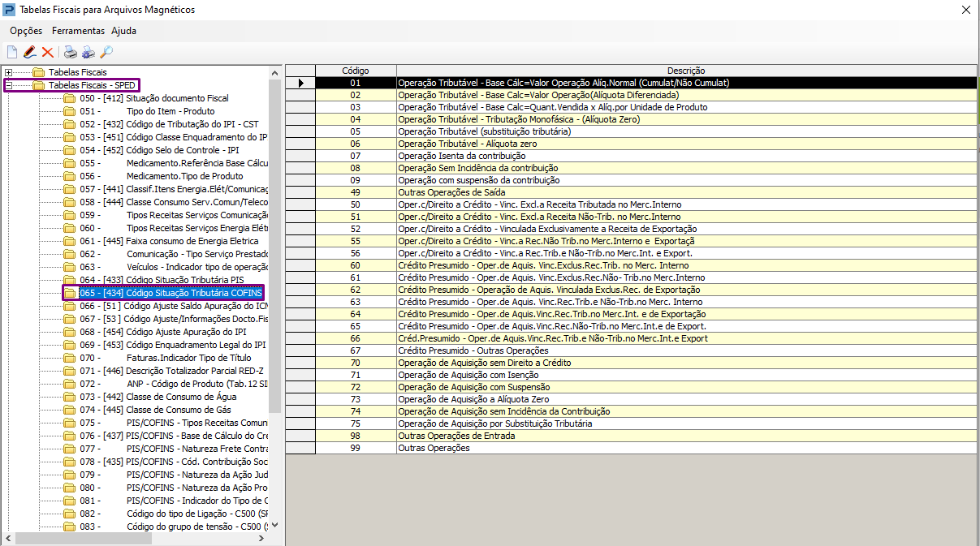This screenshot has width=980, height=546.
Task: Click folder icon of 062 Comunicação Tipo Serviço
Action: pos(70,254)
